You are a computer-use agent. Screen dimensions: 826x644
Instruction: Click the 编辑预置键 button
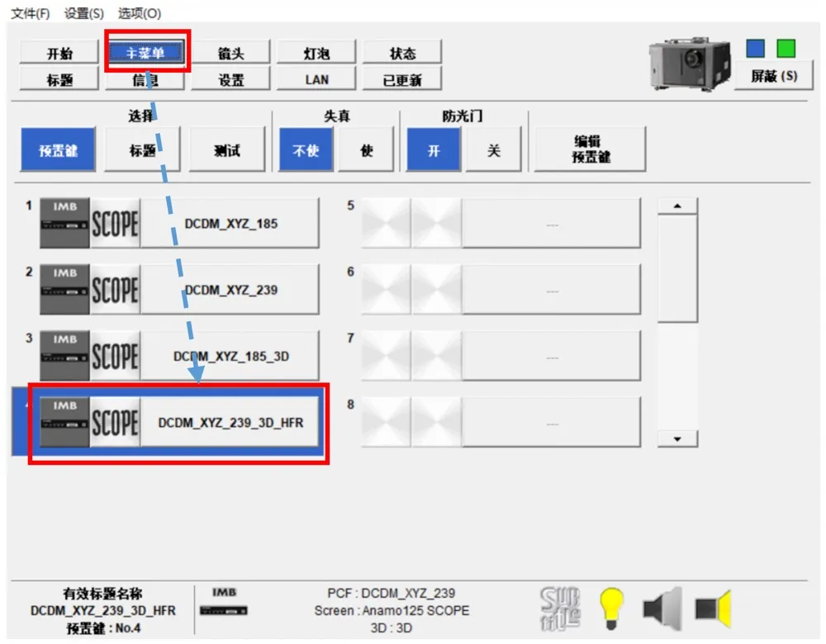[x=591, y=150]
